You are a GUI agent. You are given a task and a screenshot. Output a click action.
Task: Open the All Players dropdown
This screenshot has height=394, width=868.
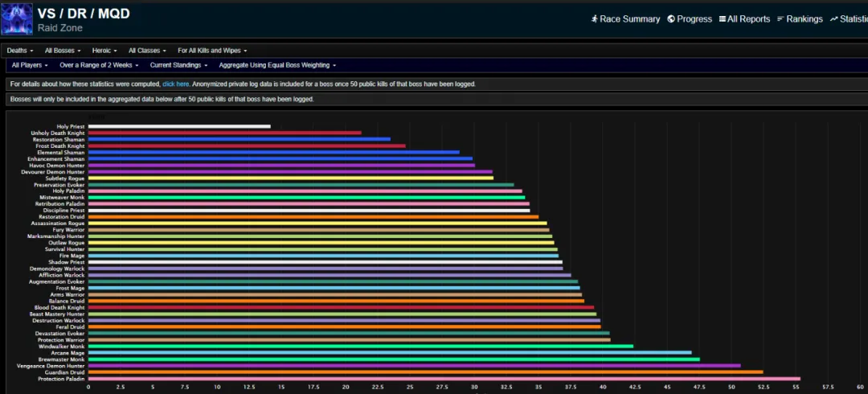[x=30, y=65]
